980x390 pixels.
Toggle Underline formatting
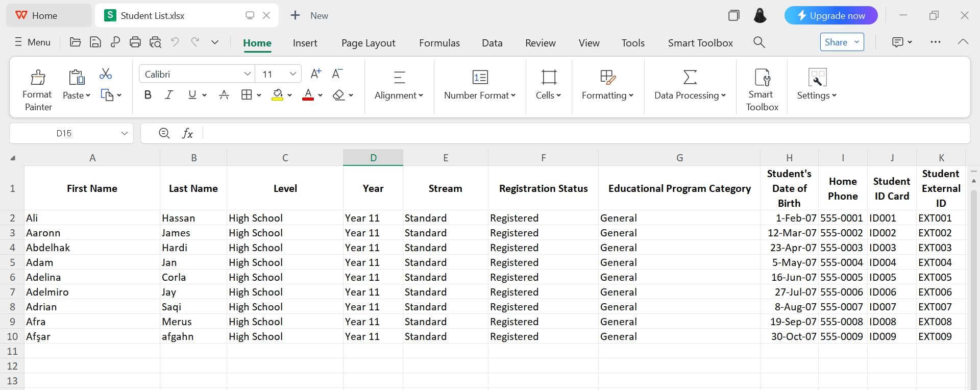192,95
